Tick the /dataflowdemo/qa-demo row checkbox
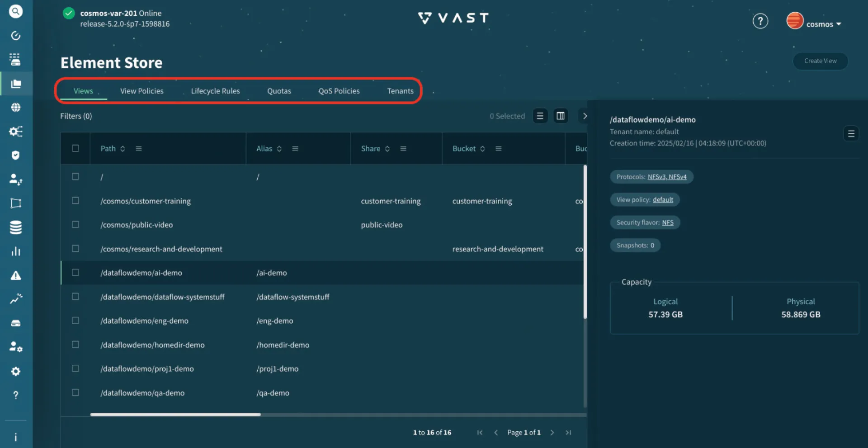This screenshot has width=868, height=448. [x=75, y=392]
